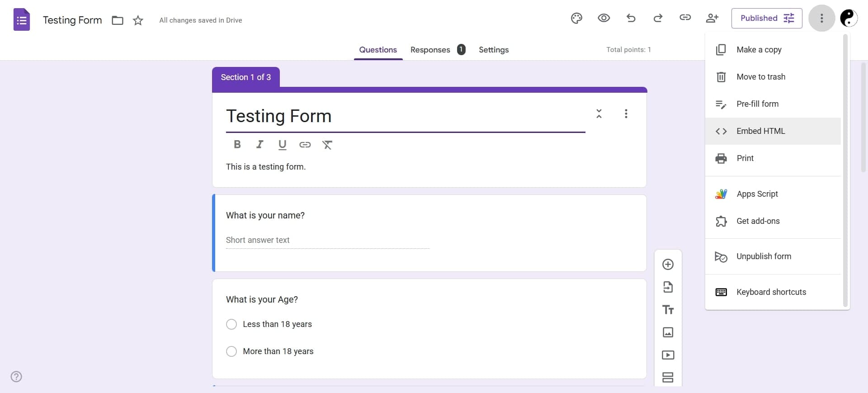868x393 pixels.
Task: Select More than 18 years radio
Action: pyautogui.click(x=231, y=351)
